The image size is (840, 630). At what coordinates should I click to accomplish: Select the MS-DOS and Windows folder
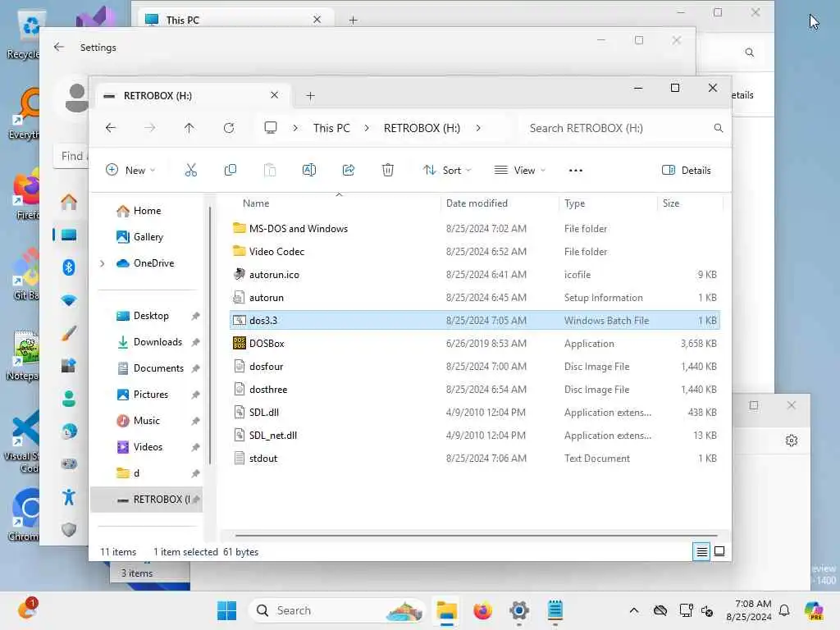(x=475, y=229)
